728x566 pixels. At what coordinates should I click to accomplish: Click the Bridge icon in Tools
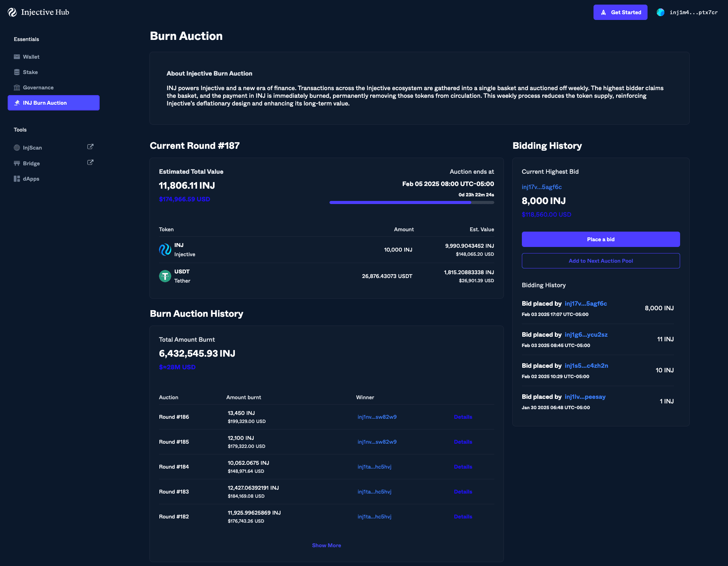click(x=17, y=163)
